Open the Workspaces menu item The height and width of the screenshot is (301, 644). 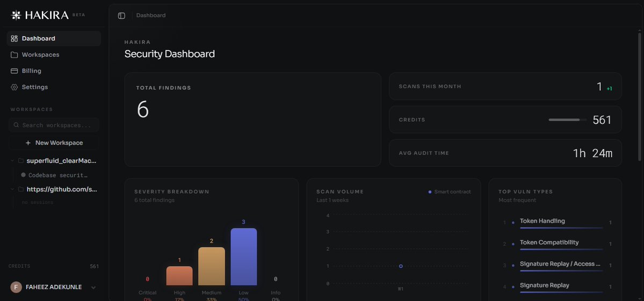[54, 55]
